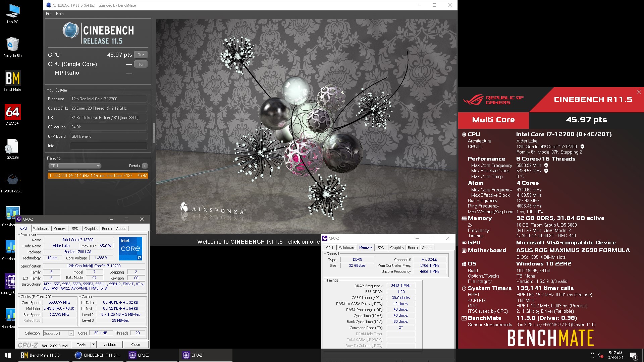The height and width of the screenshot is (362, 644).
Task: Click Uncore Frequency value 4606.3 MHz
Action: (x=429, y=271)
